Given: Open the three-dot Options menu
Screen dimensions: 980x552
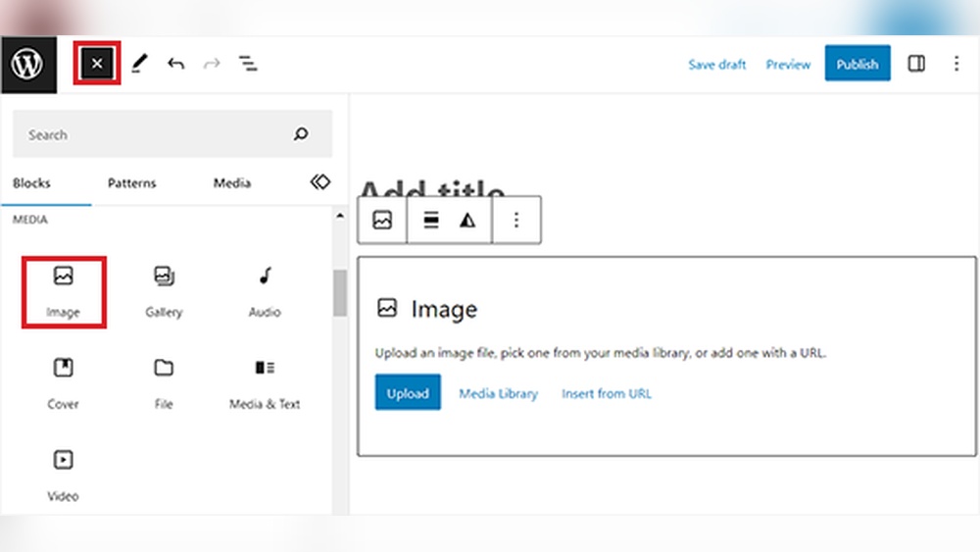Looking at the screenshot, I should [x=956, y=63].
